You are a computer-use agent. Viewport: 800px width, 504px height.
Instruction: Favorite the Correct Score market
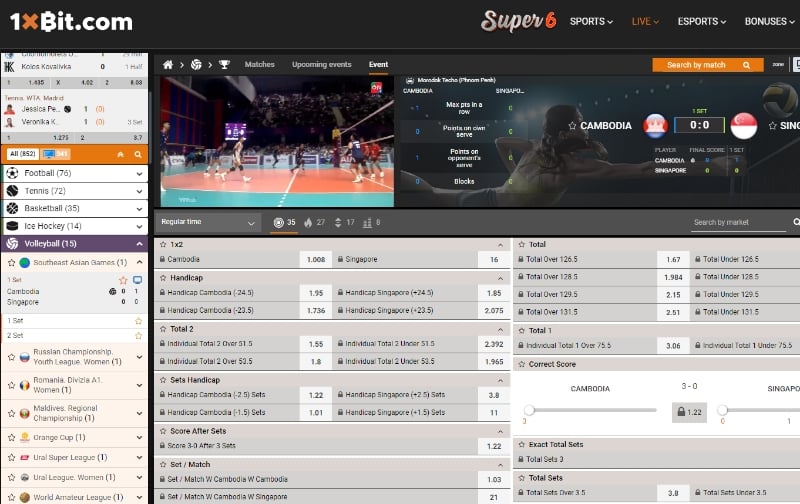click(521, 364)
